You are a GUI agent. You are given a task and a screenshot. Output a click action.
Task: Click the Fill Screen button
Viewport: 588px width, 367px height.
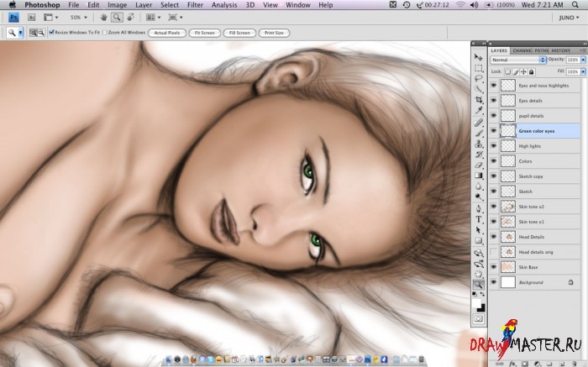239,33
